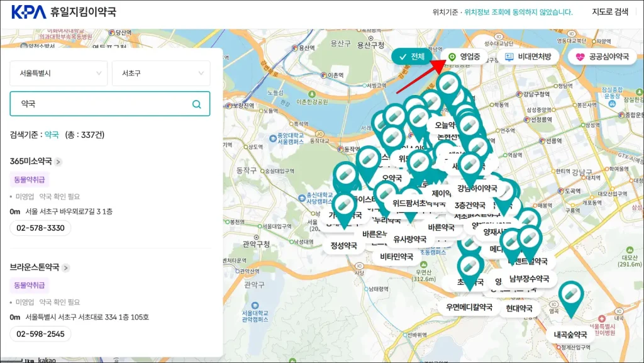Click the pharmacy pin above 내곡숲약국

pyautogui.click(x=571, y=299)
